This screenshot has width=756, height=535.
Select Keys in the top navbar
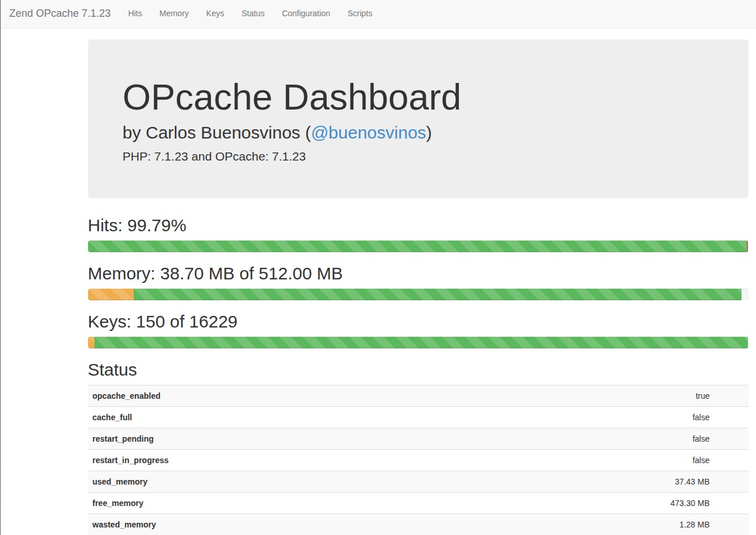(215, 13)
